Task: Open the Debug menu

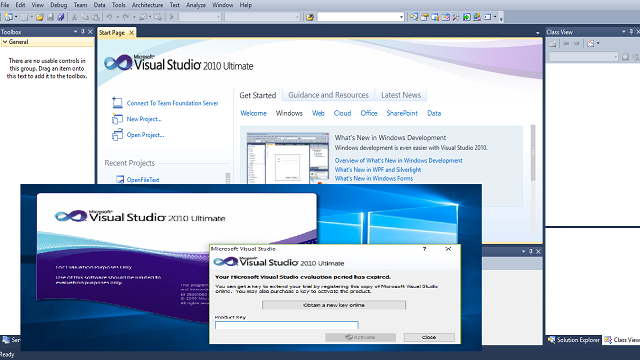Action: point(58,5)
